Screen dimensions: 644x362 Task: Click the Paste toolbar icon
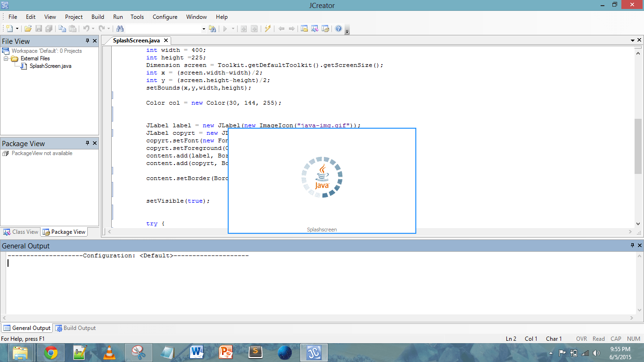point(72,29)
